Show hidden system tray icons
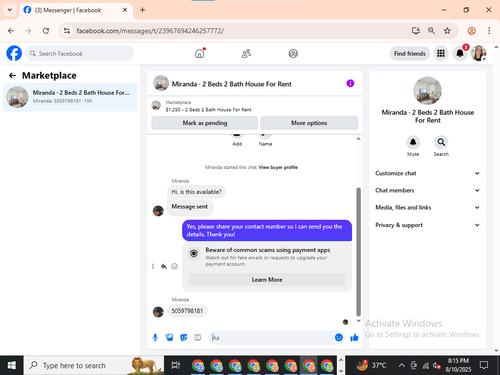The height and width of the screenshot is (375, 500). click(x=402, y=366)
